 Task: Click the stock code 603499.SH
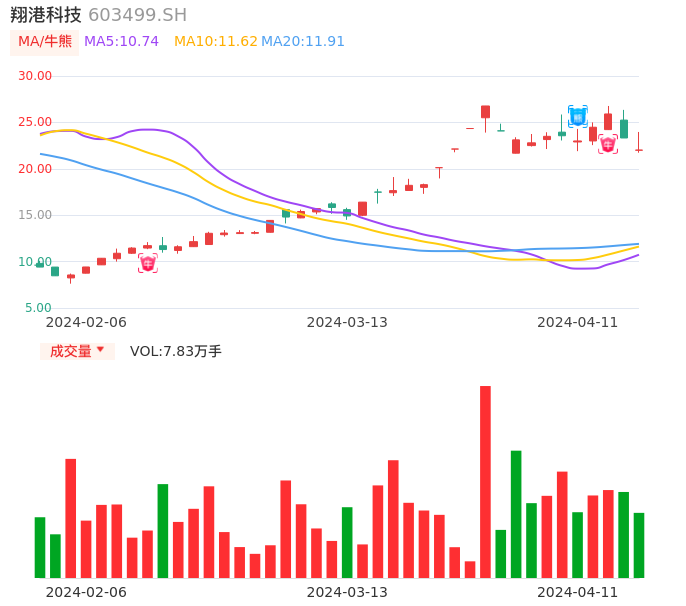[x=137, y=15]
